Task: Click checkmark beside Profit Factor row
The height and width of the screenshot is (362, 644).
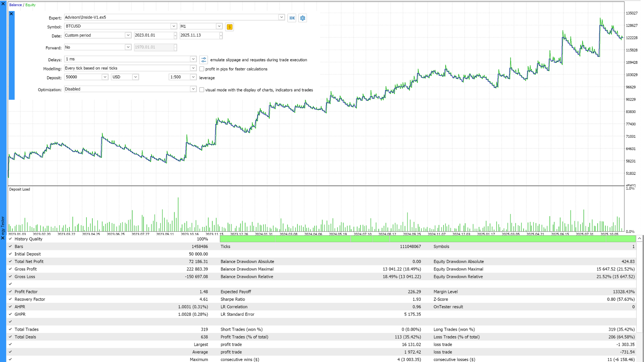Action: click(x=10, y=292)
